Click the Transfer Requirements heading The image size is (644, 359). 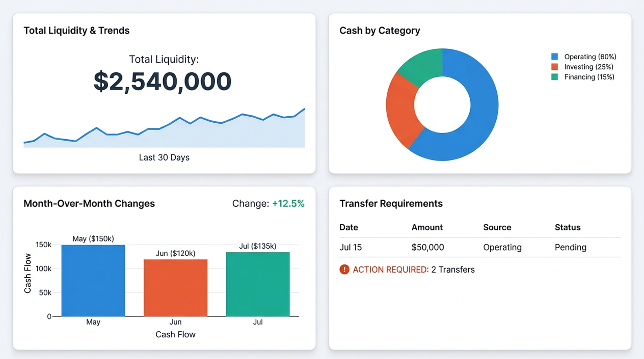tap(391, 204)
